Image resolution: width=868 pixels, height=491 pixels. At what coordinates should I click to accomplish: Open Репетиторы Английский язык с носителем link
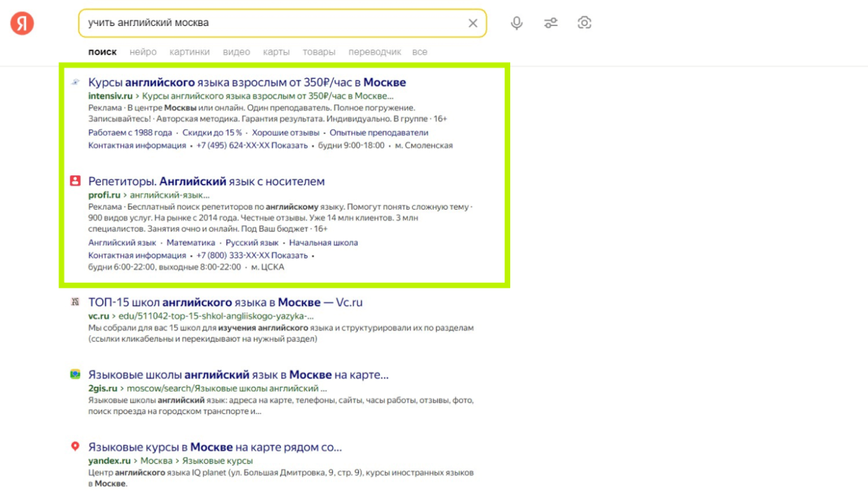click(207, 181)
